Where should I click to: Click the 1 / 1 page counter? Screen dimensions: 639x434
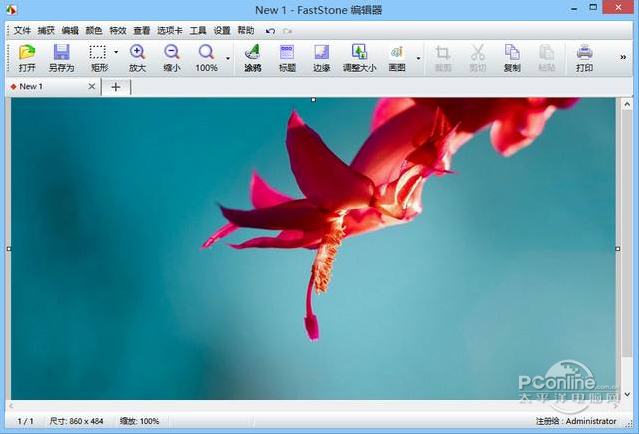click(25, 421)
